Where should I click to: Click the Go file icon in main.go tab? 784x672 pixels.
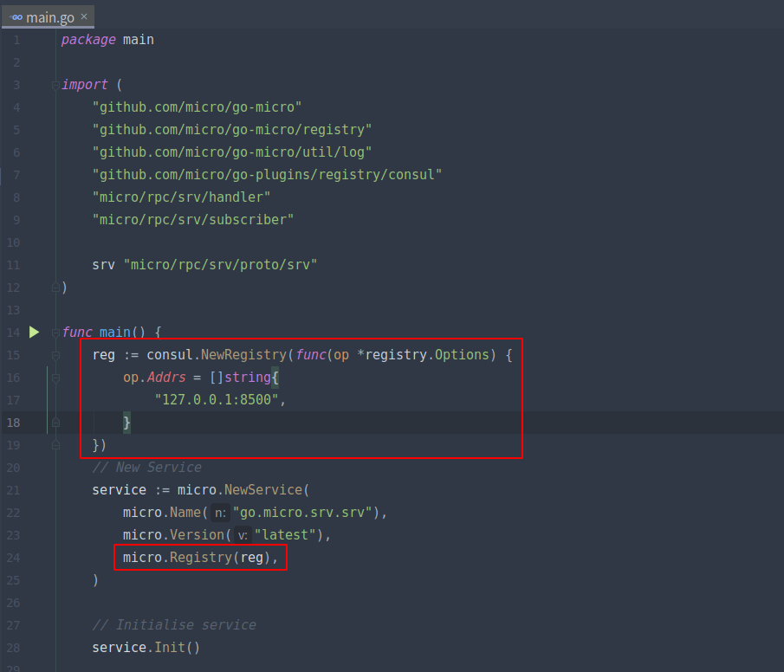(16, 17)
